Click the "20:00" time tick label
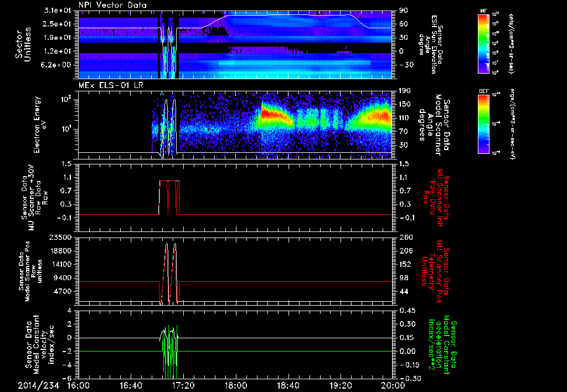The image size is (567, 392). tap(393, 386)
